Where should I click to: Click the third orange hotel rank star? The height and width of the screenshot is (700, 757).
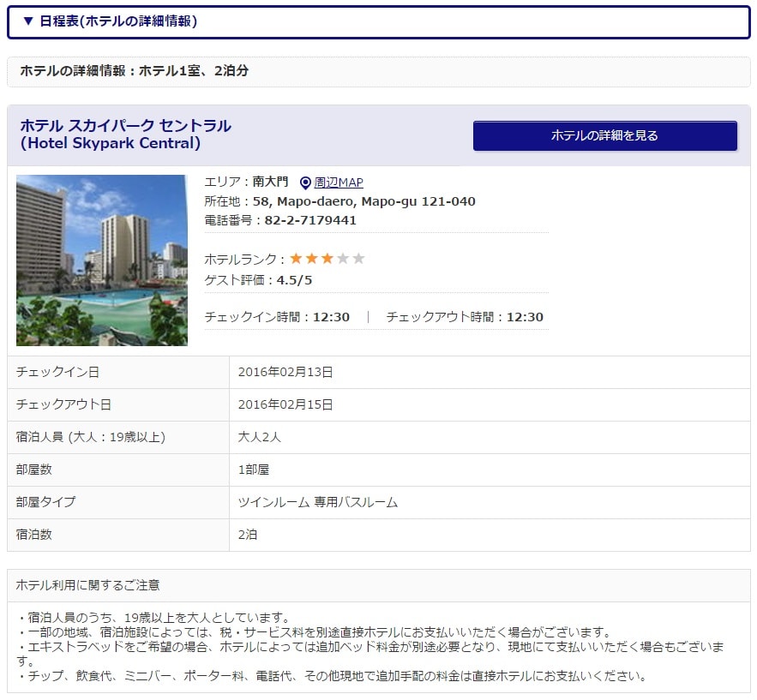tap(327, 259)
